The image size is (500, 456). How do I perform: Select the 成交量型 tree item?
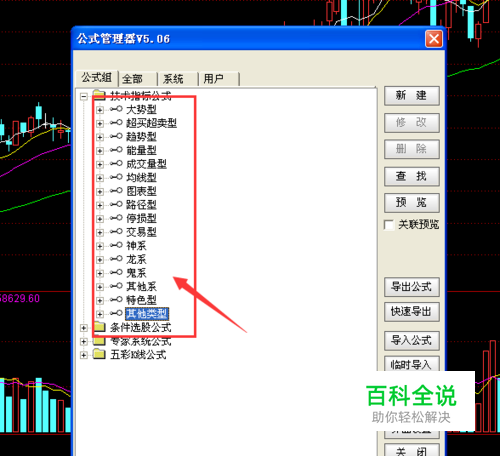pos(146,164)
